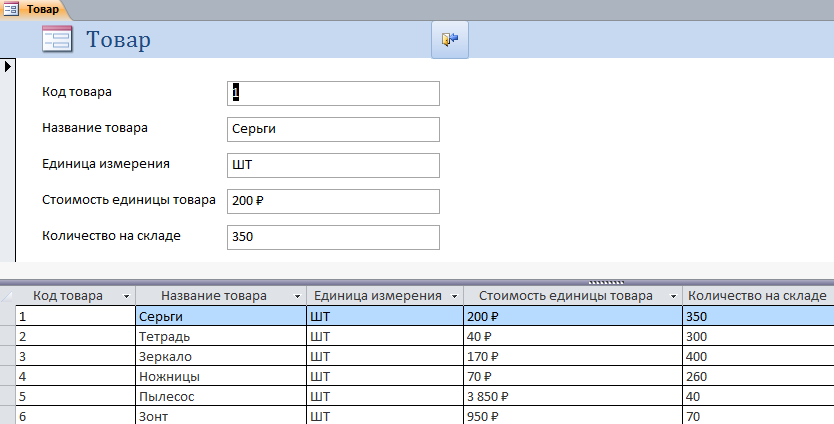This screenshot has width=834, height=424.
Task: Click quantity cell 400
Action: tap(758, 356)
